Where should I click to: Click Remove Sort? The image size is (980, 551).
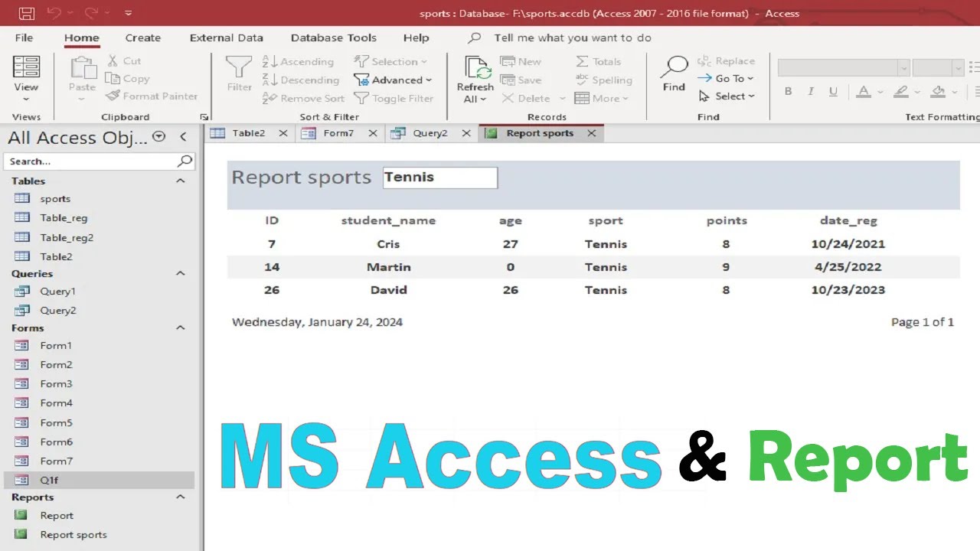(x=303, y=98)
